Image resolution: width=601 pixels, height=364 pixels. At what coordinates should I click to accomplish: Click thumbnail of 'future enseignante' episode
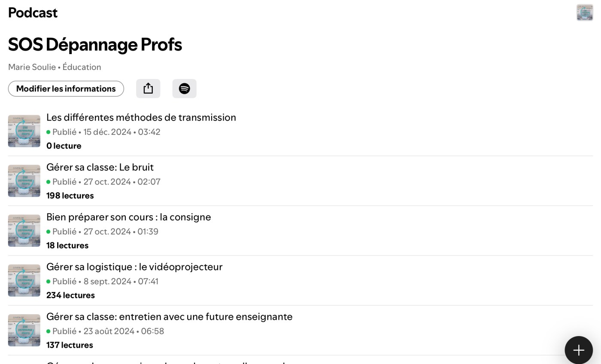(24, 330)
